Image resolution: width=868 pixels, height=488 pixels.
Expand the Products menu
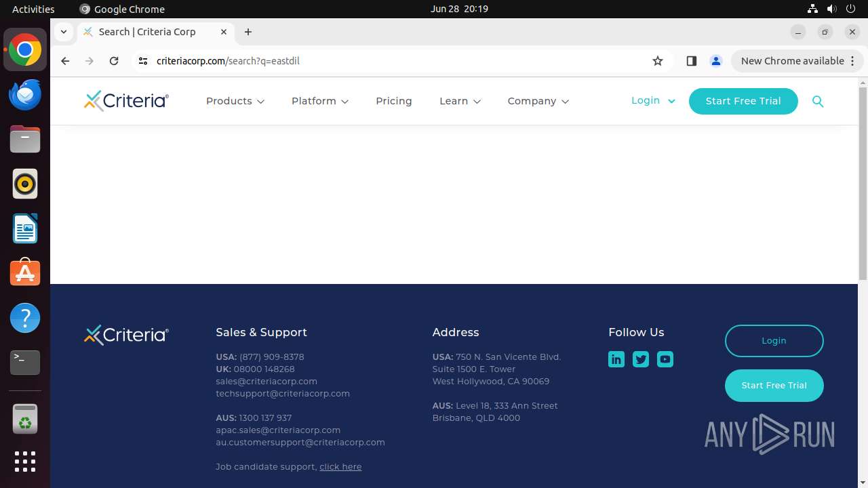[x=235, y=101]
